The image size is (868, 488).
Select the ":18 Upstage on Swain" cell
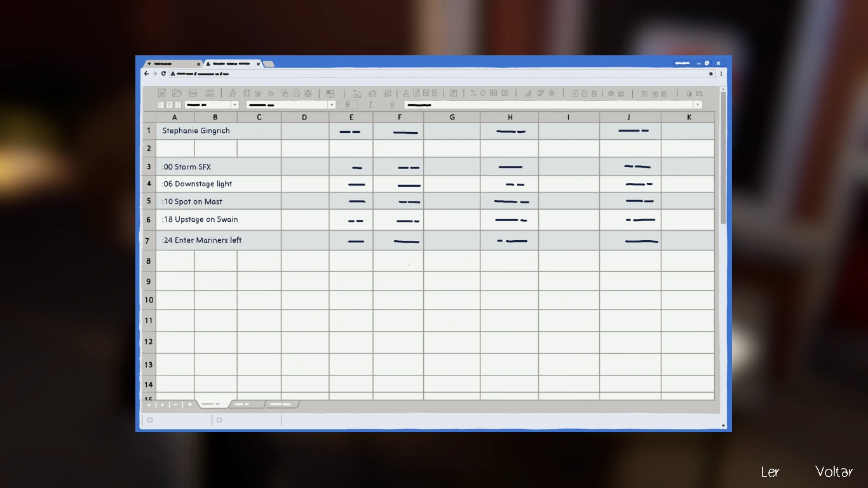[x=219, y=220]
